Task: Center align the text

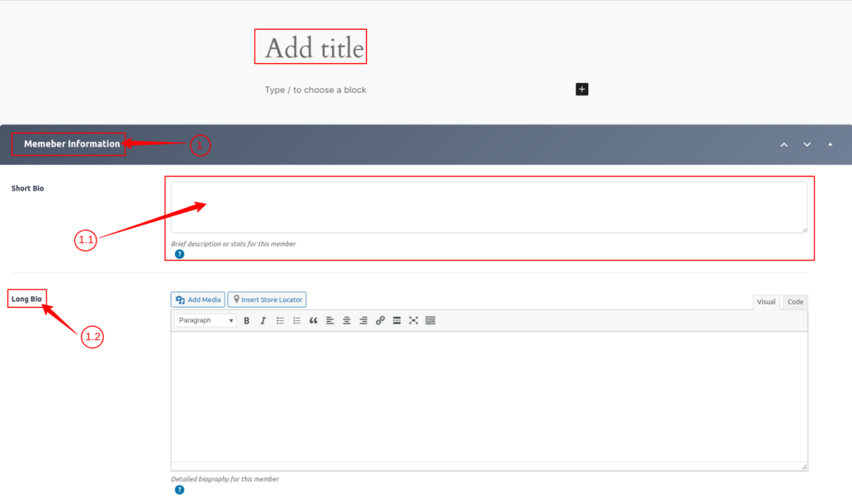Action: [x=347, y=320]
